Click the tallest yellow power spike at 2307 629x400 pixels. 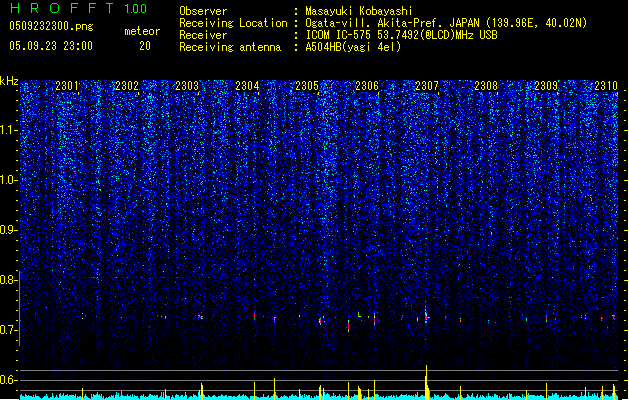click(426, 381)
